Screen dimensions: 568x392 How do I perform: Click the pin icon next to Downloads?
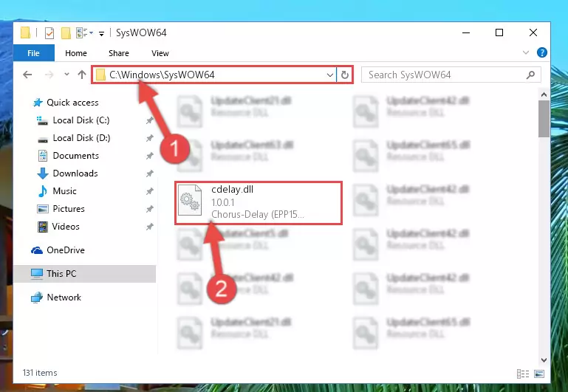[150, 173]
